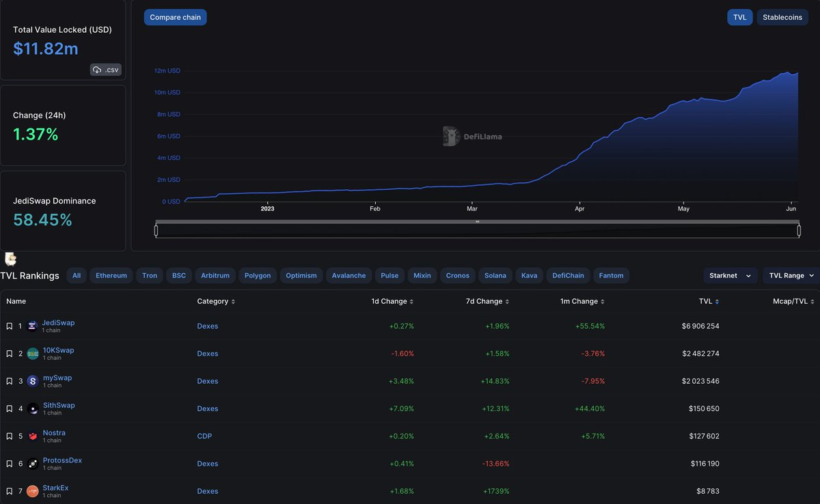Click the 10KSwap protocol logo
The height and width of the screenshot is (504, 820).
click(32, 353)
